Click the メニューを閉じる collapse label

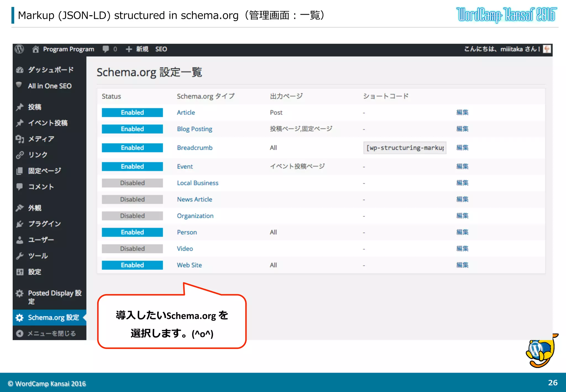coord(52,333)
